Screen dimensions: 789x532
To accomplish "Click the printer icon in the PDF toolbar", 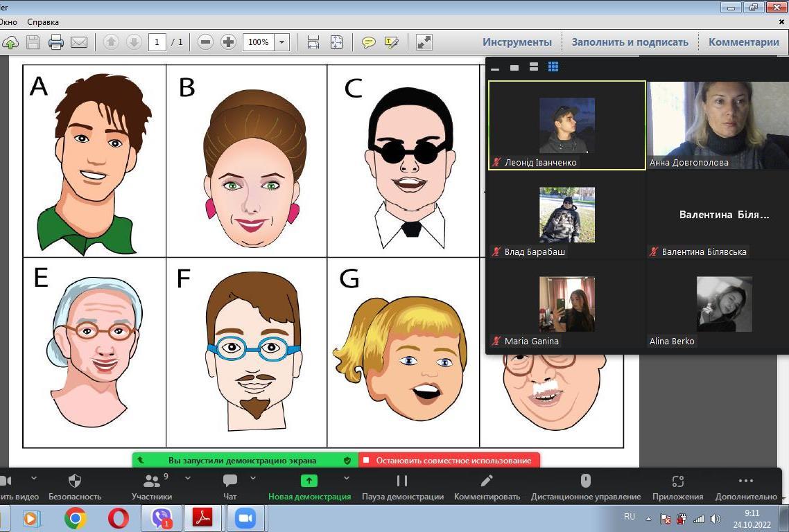I will click(x=56, y=42).
